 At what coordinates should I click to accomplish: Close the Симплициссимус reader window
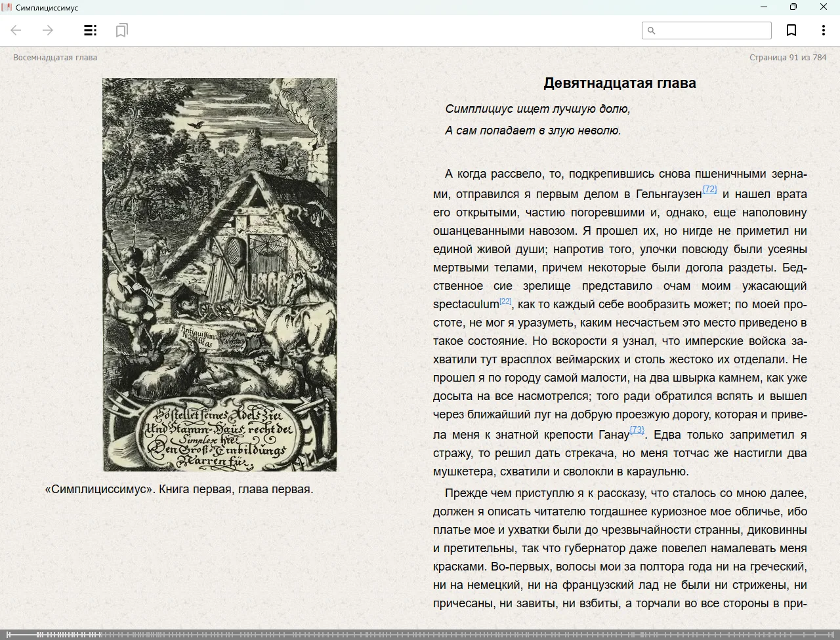824,7
